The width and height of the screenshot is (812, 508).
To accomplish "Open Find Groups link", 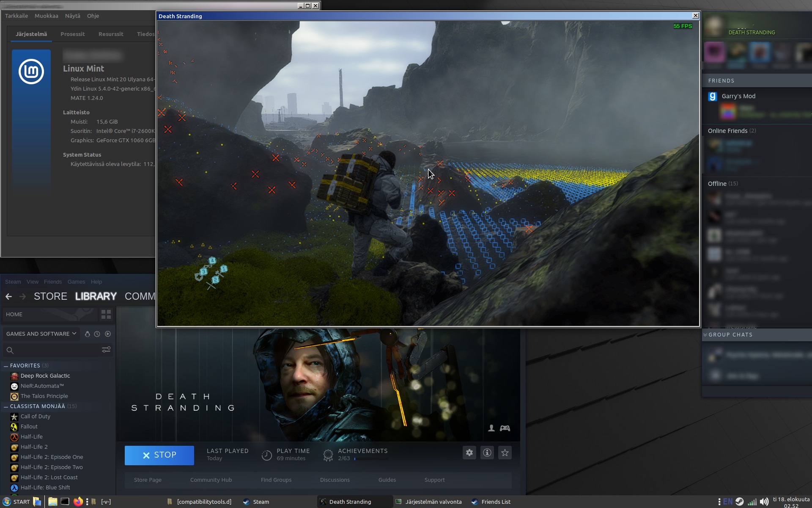I will pyautogui.click(x=276, y=480).
